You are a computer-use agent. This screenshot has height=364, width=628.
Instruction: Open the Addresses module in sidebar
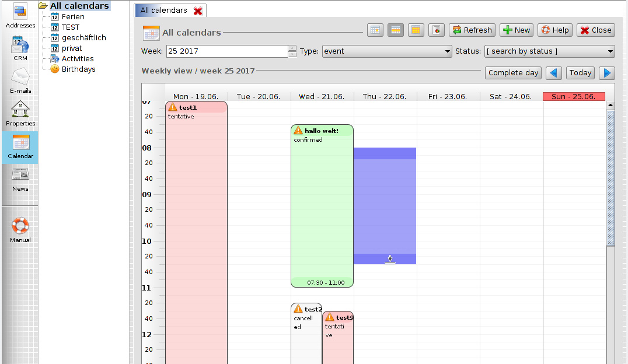[20, 16]
